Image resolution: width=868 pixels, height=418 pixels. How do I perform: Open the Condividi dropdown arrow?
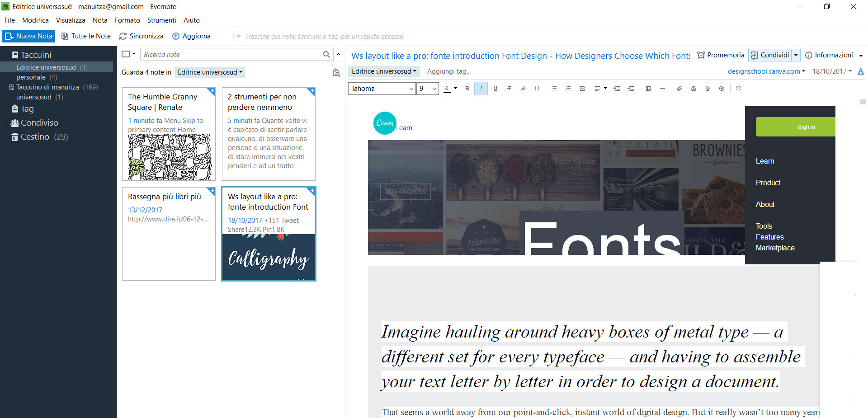point(796,55)
